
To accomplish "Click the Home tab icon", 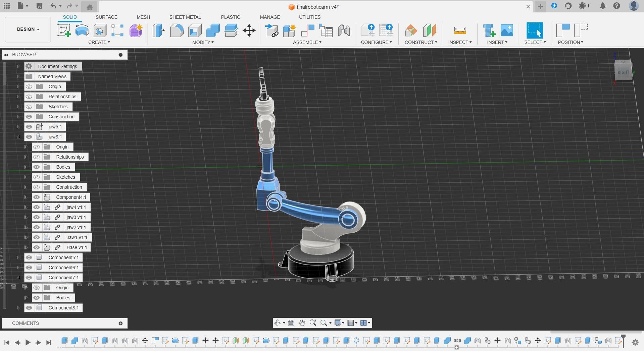I will point(90,7).
